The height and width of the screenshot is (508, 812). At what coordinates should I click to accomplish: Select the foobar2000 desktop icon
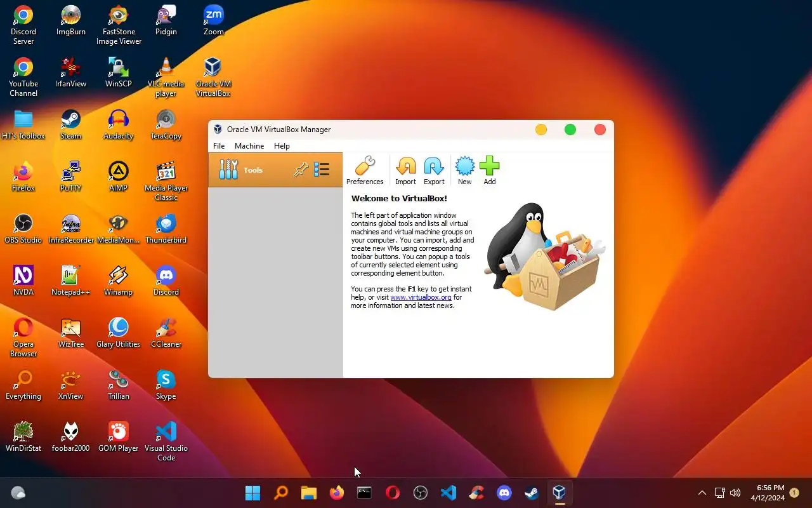coord(70,437)
